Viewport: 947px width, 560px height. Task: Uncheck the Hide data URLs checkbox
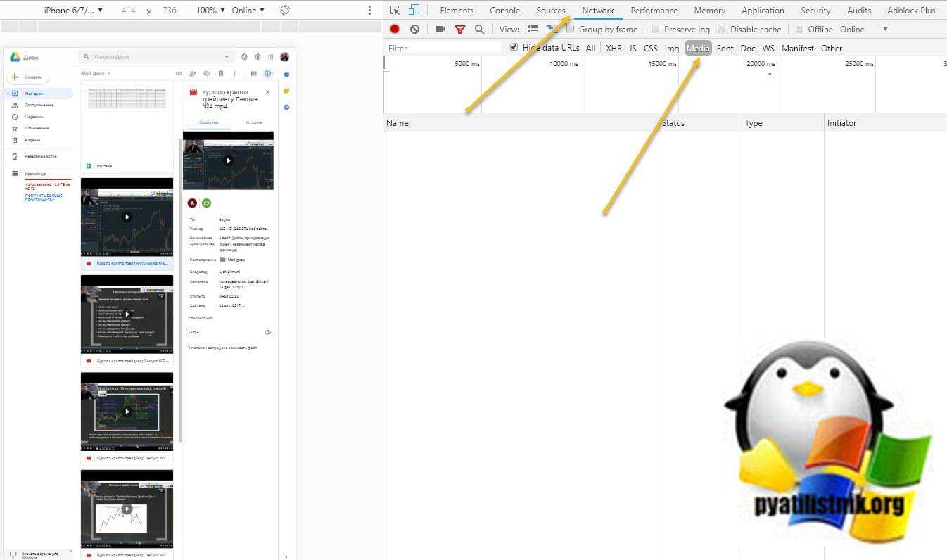click(x=514, y=47)
